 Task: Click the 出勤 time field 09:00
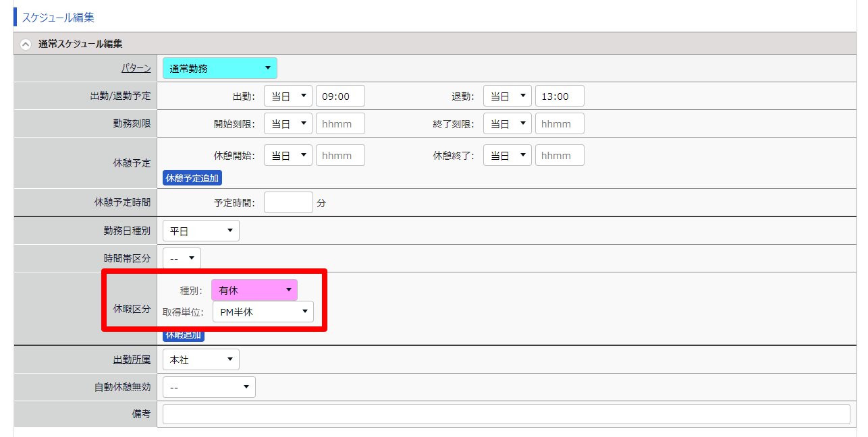[x=340, y=96]
